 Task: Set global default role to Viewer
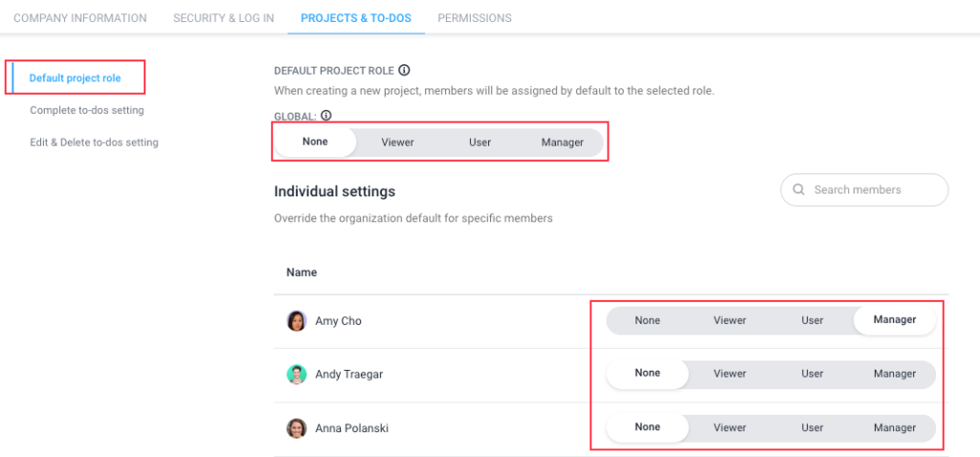point(397,142)
